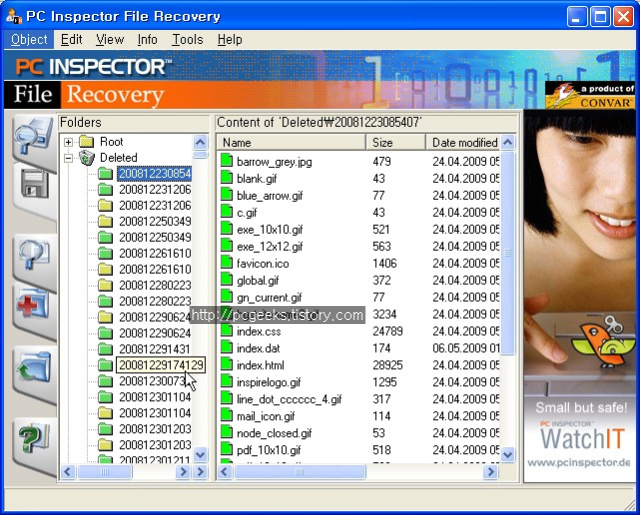
Task: Open Help with the question mark icon
Action: (x=34, y=438)
